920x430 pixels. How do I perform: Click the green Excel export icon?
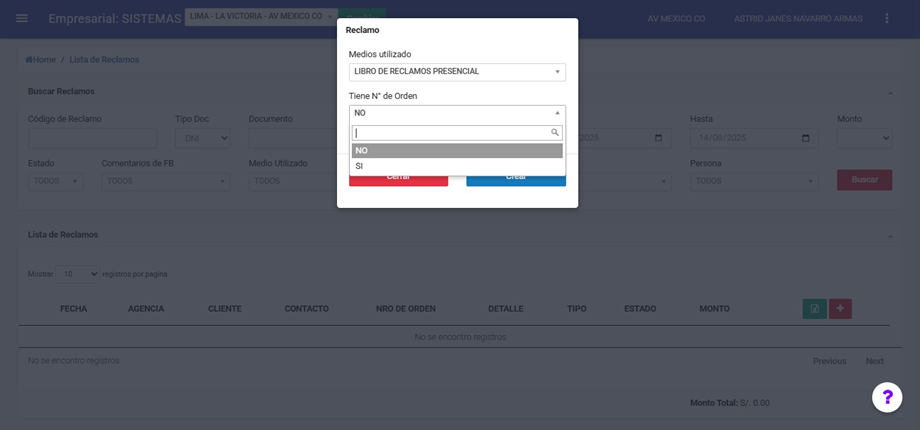[x=814, y=309]
